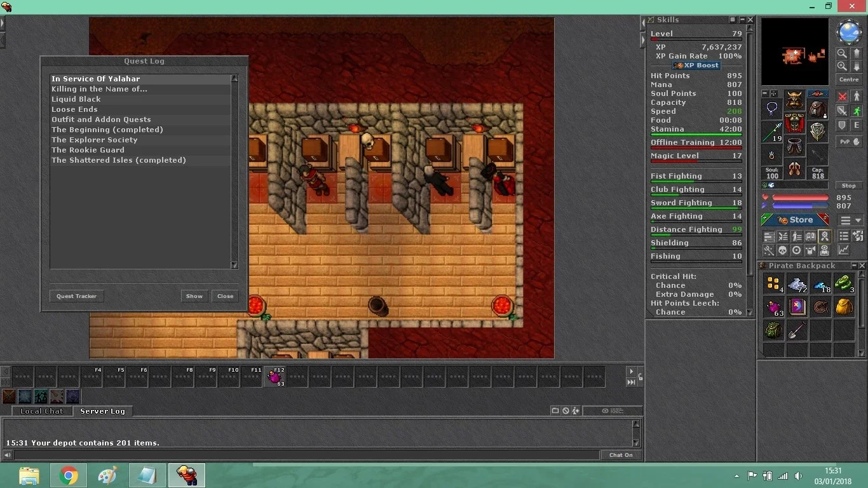This screenshot has height=488, width=868.
Task: Toggle stand mode (standing figure)
Action: pyautogui.click(x=857, y=97)
